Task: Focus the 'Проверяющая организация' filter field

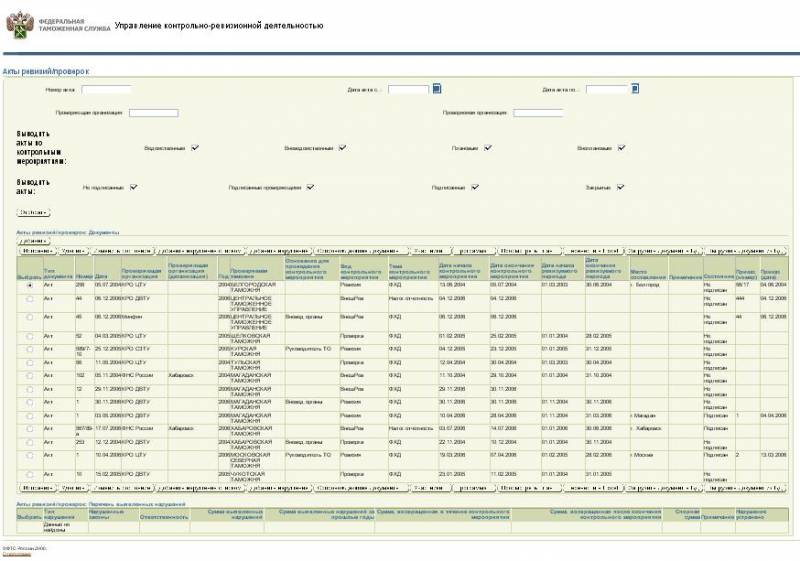Action: point(154,113)
